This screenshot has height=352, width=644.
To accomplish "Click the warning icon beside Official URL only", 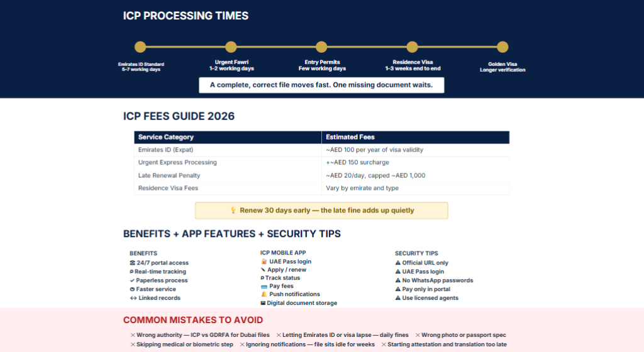I will click(x=397, y=263).
